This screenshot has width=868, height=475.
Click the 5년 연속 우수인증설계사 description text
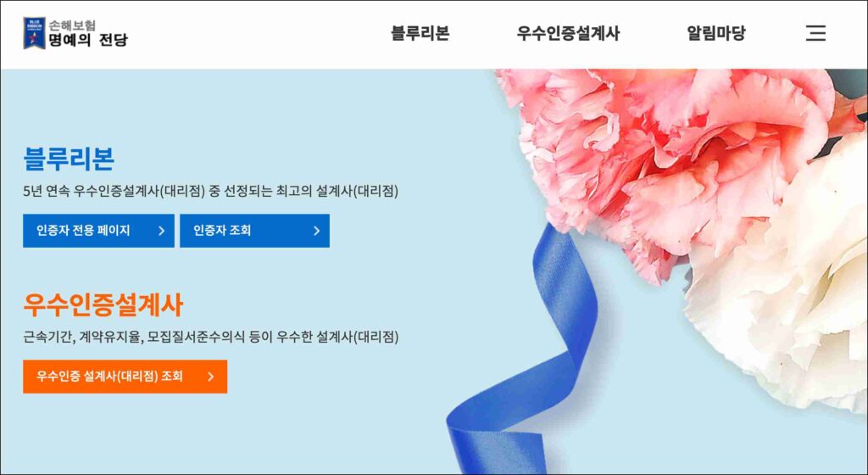coord(211,191)
